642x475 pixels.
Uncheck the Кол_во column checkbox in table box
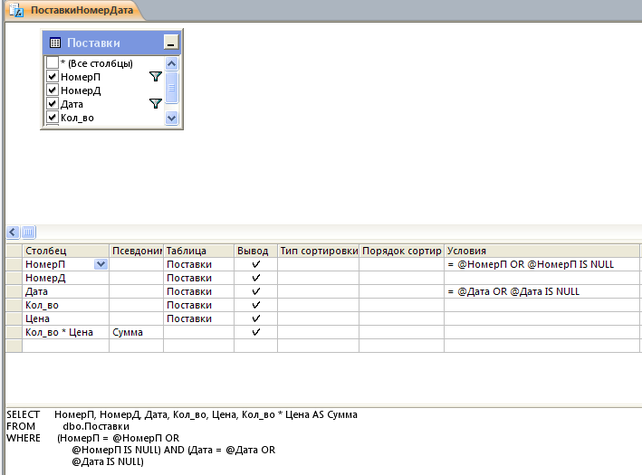tap(52, 118)
